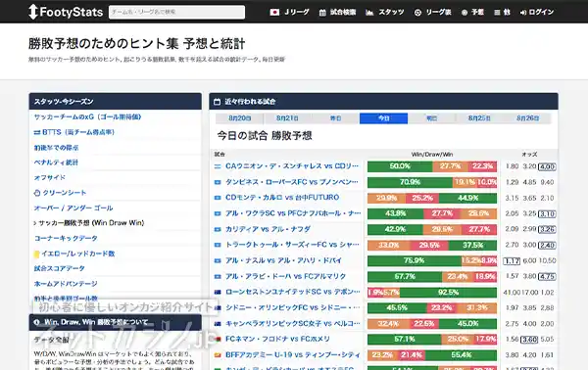This screenshot has width=588, height=370.
Task: Open タンピネス・ローバースFC match link
Action: point(292,182)
